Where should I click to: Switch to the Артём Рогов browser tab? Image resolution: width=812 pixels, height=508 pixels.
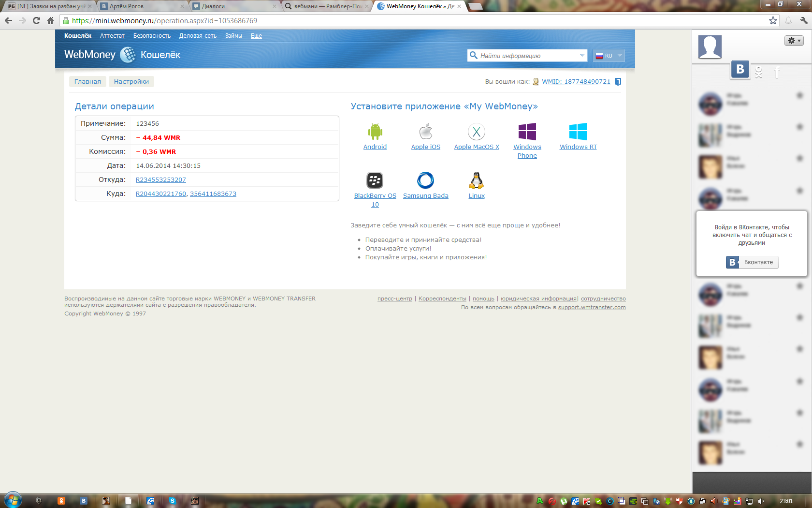point(142,6)
